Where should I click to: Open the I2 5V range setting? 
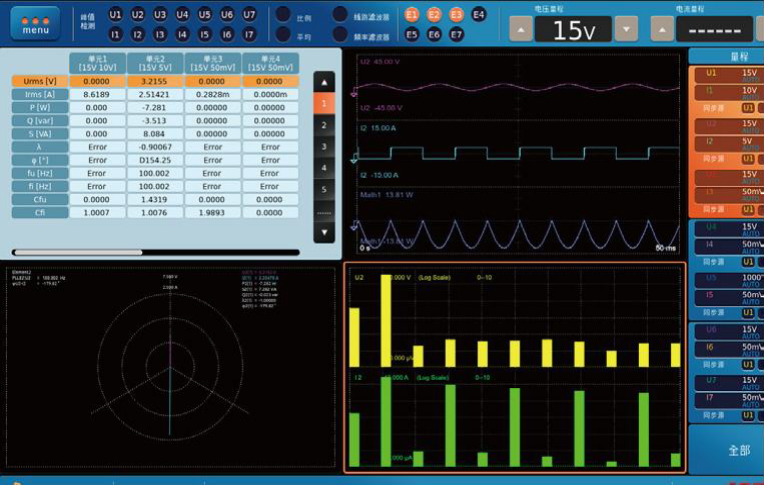728,142
